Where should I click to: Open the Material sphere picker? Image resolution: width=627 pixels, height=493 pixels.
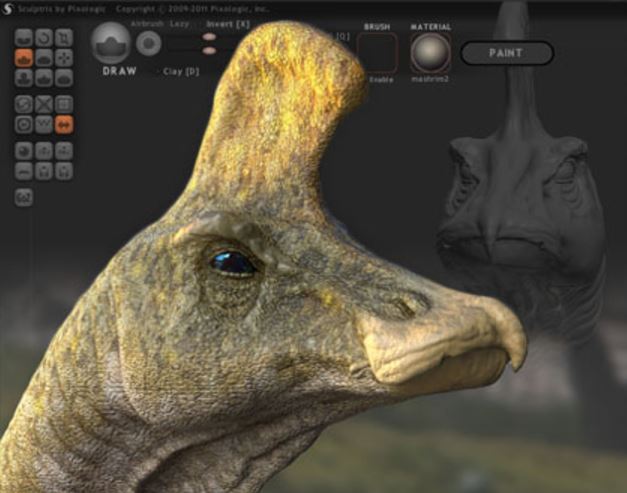[x=431, y=53]
